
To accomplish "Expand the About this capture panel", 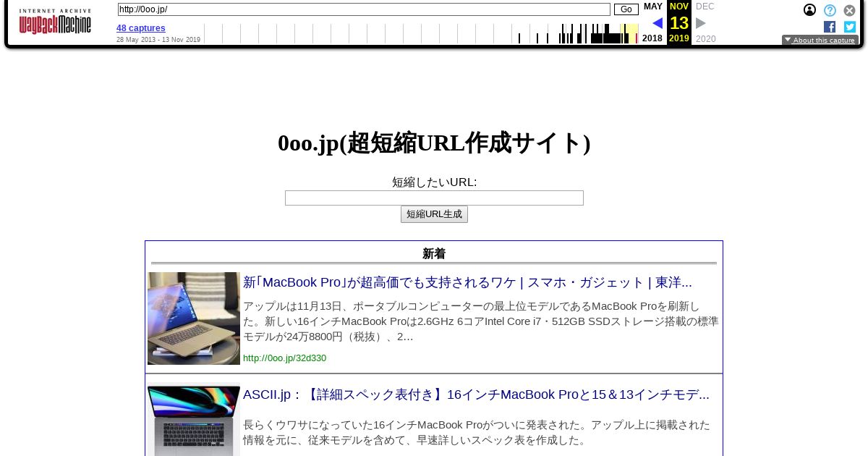I will coord(820,41).
